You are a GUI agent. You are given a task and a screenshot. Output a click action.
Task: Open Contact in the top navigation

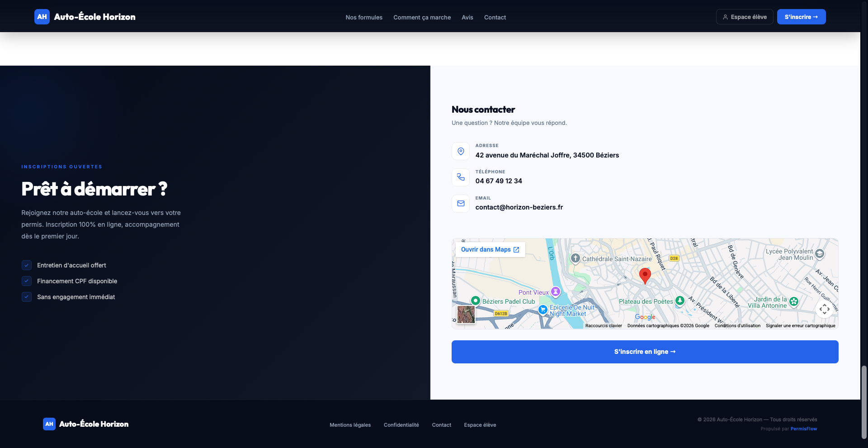[x=495, y=17]
